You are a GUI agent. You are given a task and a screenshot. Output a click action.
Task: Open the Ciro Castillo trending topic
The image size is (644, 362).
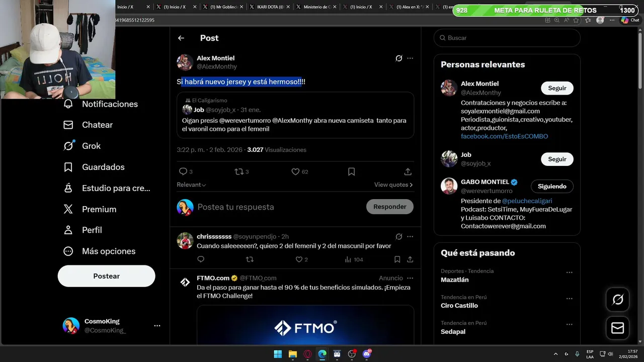tap(459, 306)
